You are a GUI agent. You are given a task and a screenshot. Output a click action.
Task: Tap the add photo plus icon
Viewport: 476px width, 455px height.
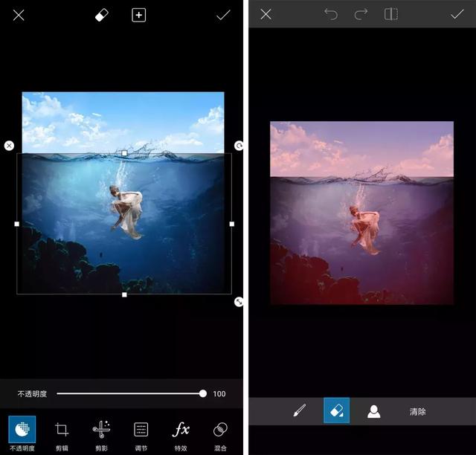pos(139,15)
